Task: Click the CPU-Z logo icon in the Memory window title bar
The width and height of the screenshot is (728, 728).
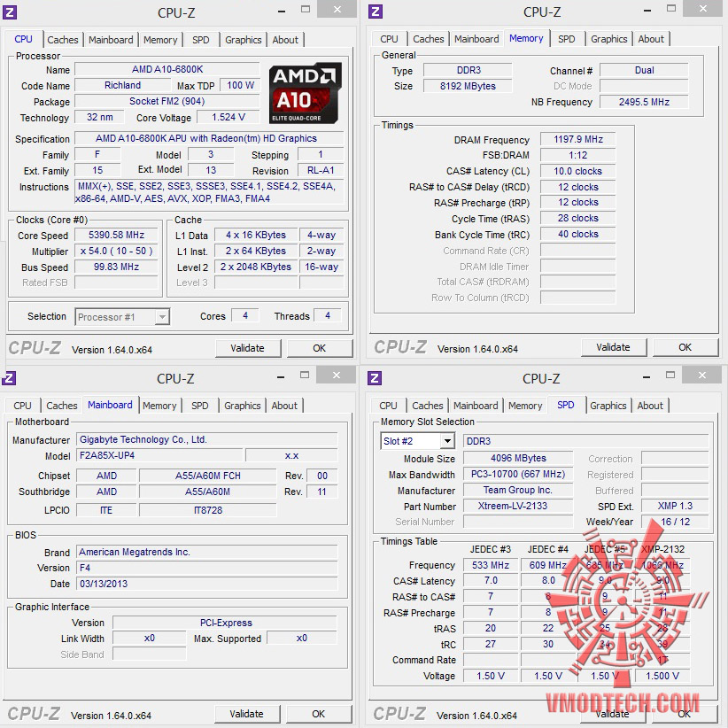Action: coord(376,12)
